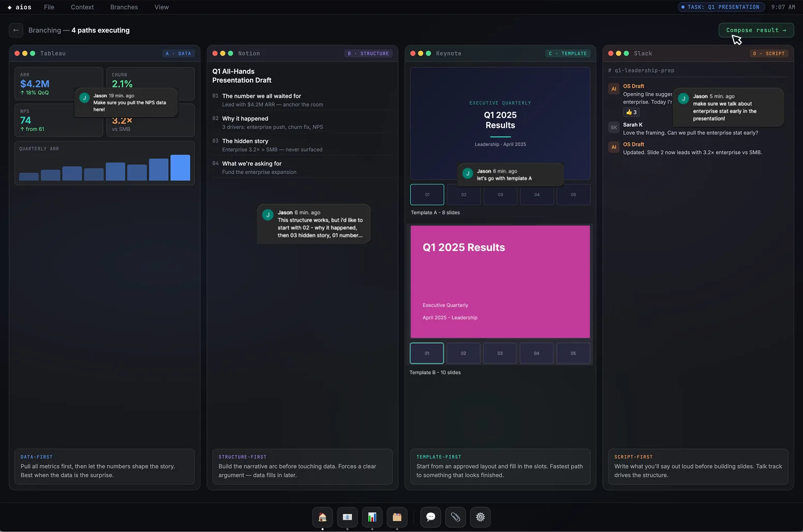Click the tallest bar in Quarterly ARR chart
The height and width of the screenshot is (532, 803).
click(180, 168)
